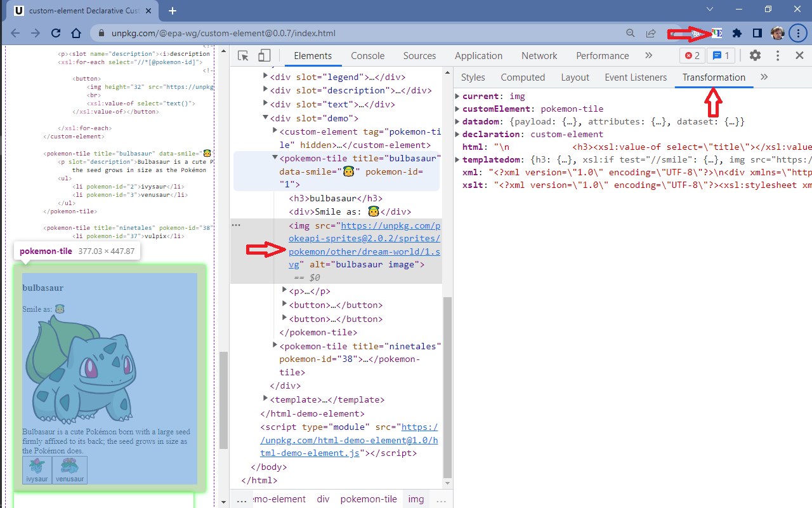This screenshot has width=812, height=508.
Task: Switch to the Elements tab
Action: 313,56
